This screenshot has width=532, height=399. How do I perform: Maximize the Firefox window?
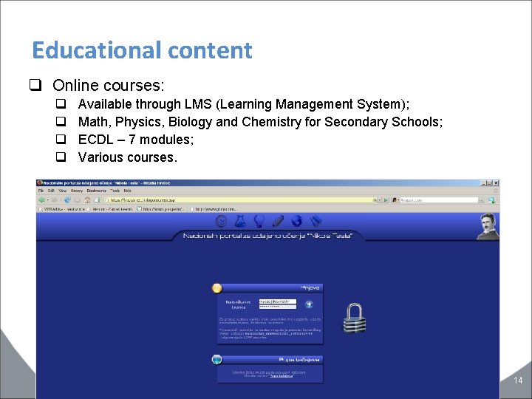tap(490, 183)
